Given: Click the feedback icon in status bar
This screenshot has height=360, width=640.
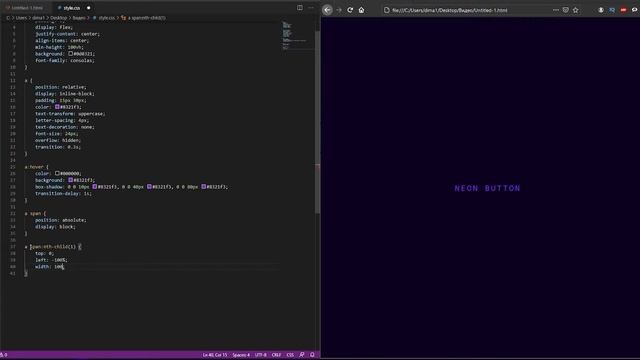Looking at the screenshot, I should point(302,355).
